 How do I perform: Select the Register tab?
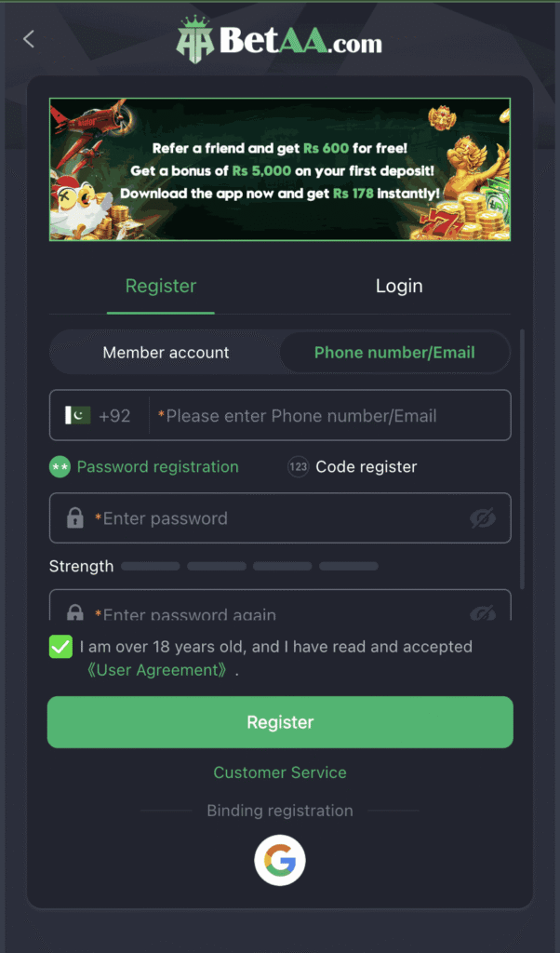click(x=161, y=286)
